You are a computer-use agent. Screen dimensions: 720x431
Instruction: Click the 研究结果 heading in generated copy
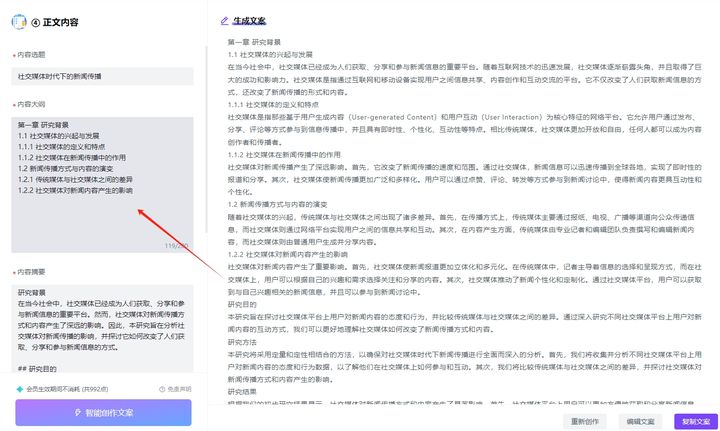coord(242,392)
